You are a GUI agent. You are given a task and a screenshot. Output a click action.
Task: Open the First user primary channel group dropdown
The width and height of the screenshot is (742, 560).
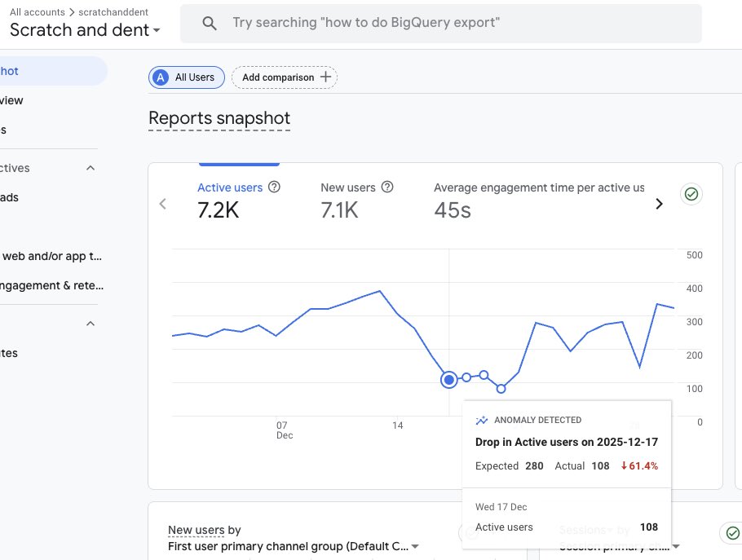294,546
